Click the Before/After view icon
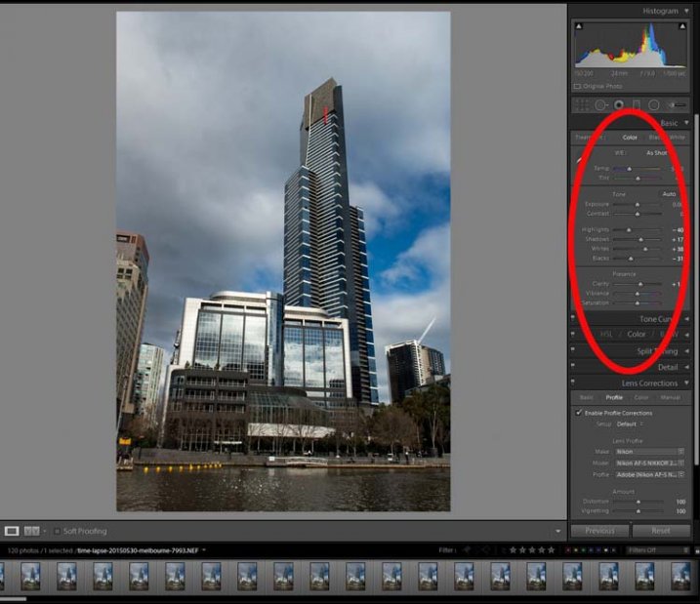This screenshot has width=700, height=604. [x=32, y=531]
